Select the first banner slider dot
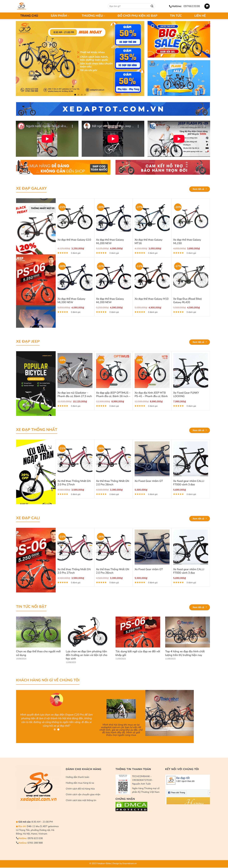This screenshot has width=228, height=868. coord(75,95)
